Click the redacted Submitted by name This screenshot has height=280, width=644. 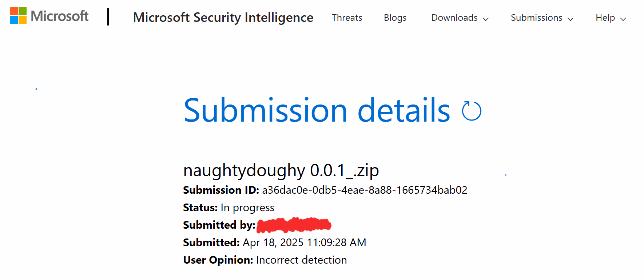tap(294, 225)
